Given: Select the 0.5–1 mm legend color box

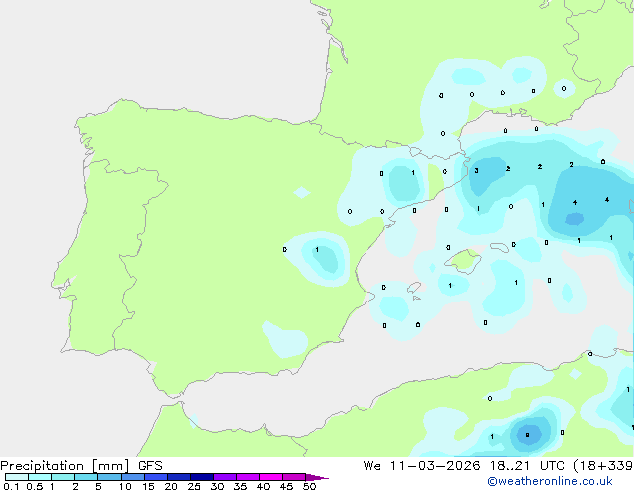Looking at the screenshot, I should click(x=40, y=477).
